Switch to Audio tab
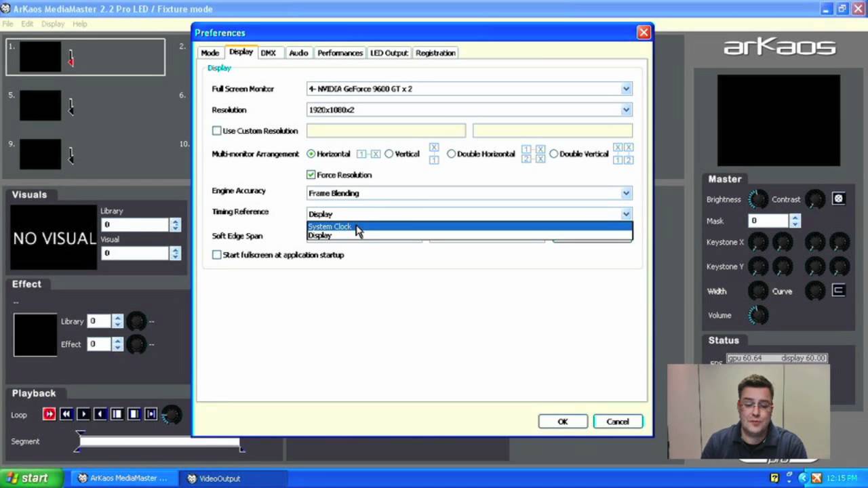 [298, 53]
